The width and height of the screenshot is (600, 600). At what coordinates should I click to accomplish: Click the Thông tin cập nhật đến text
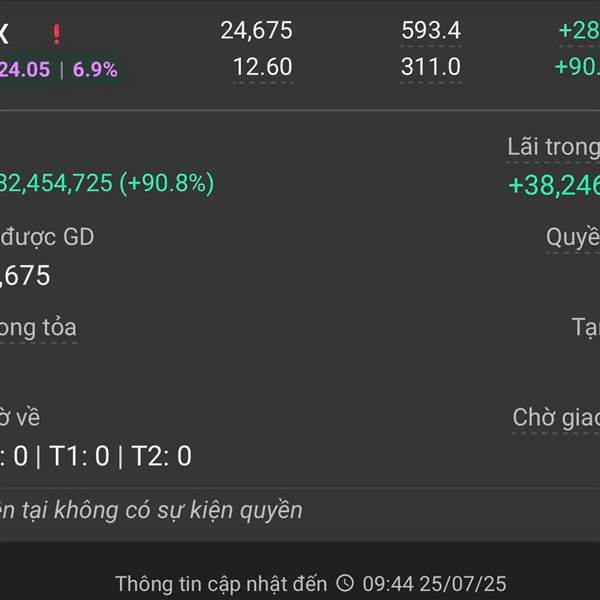tap(221, 584)
